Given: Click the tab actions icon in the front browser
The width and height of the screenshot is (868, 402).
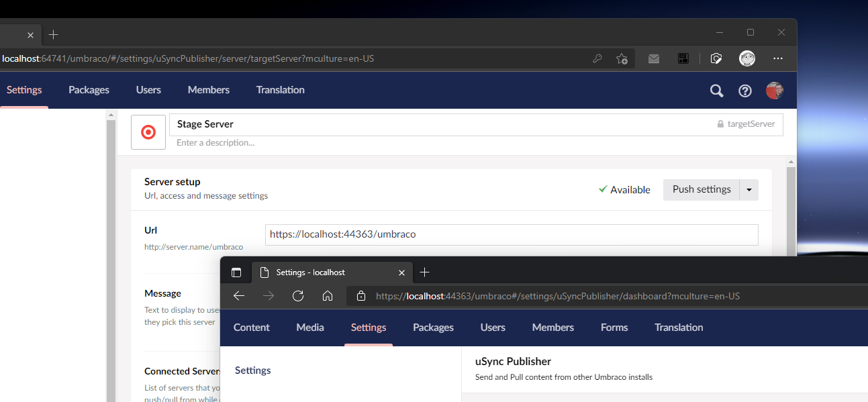Looking at the screenshot, I should pyautogui.click(x=236, y=272).
